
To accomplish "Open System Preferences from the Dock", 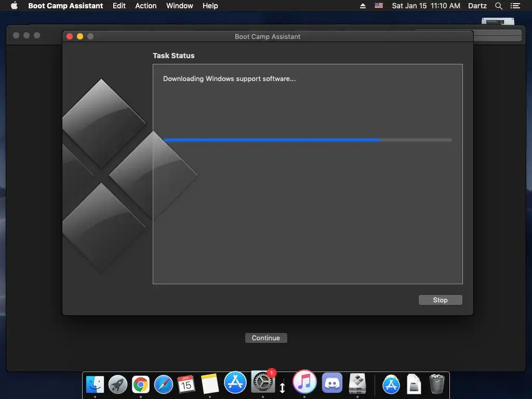I will coord(262,382).
